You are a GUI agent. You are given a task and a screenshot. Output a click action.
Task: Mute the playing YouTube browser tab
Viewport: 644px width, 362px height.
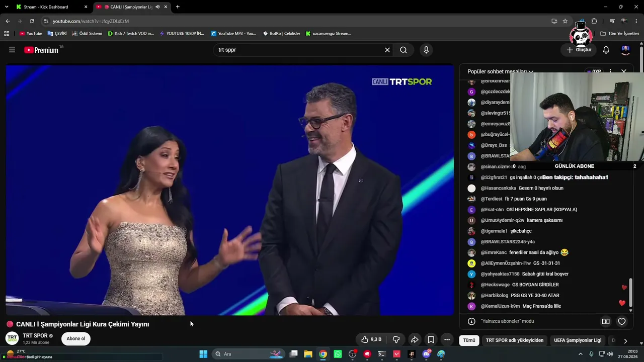click(x=157, y=7)
